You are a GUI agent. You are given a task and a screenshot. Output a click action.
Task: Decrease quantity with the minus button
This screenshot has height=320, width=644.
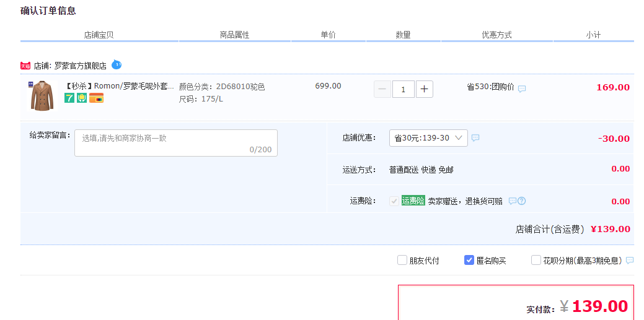point(382,89)
